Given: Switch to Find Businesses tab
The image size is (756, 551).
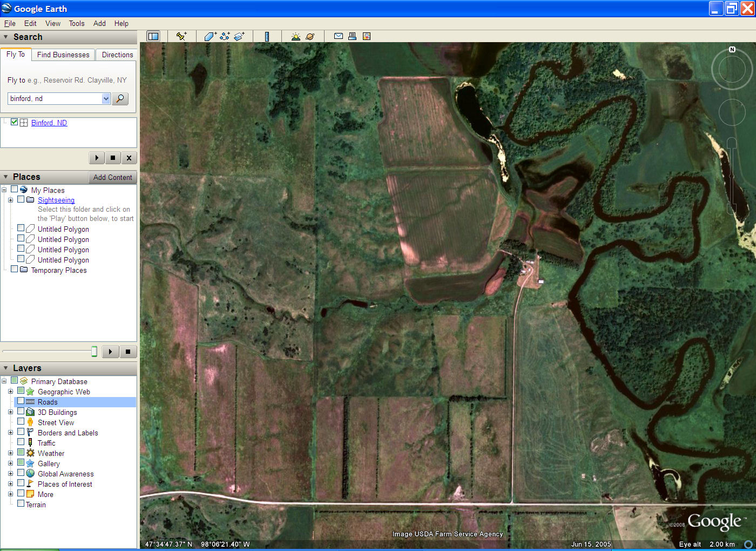Looking at the screenshot, I should 63,55.
